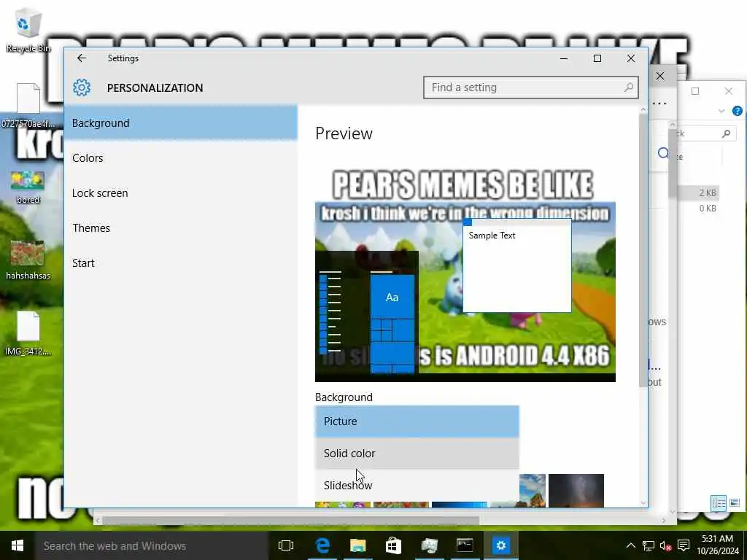Focus the Find a setting search box
The width and height of the screenshot is (747, 560).
531,87
